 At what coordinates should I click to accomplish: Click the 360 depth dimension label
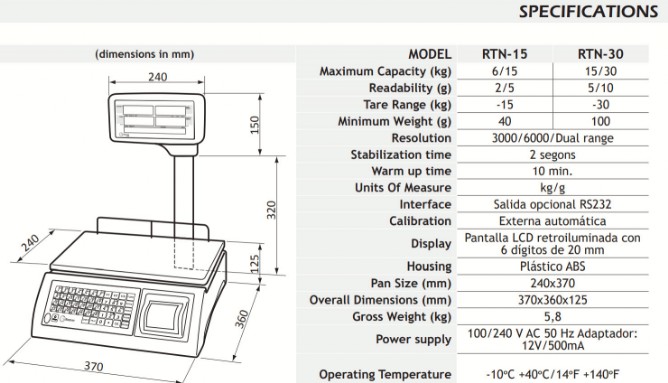pyautogui.click(x=241, y=319)
